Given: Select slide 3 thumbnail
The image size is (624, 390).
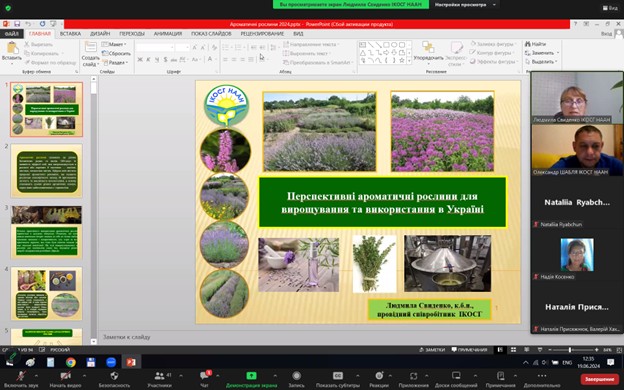Looking at the screenshot, I should (47, 232).
